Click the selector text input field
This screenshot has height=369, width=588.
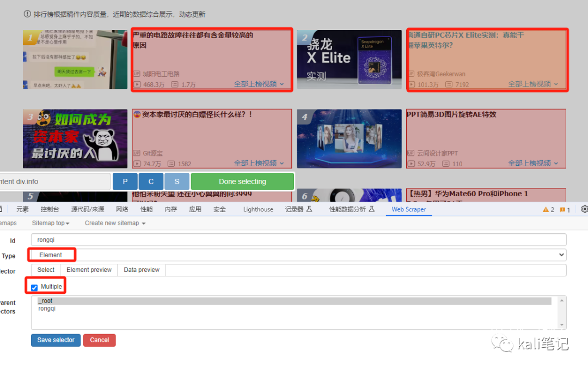pyautogui.click(x=366, y=270)
